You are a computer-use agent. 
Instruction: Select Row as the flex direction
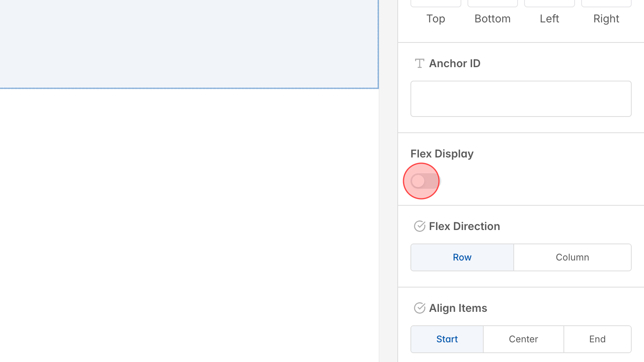462,257
